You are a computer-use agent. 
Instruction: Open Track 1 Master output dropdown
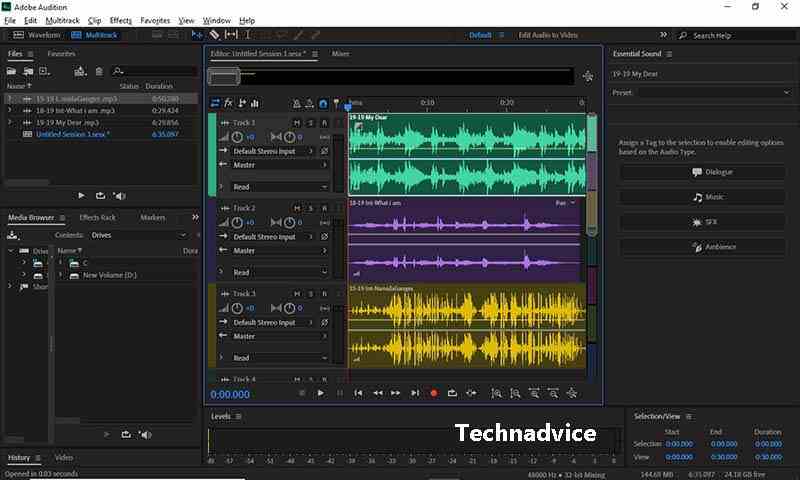pyautogui.click(x=280, y=165)
